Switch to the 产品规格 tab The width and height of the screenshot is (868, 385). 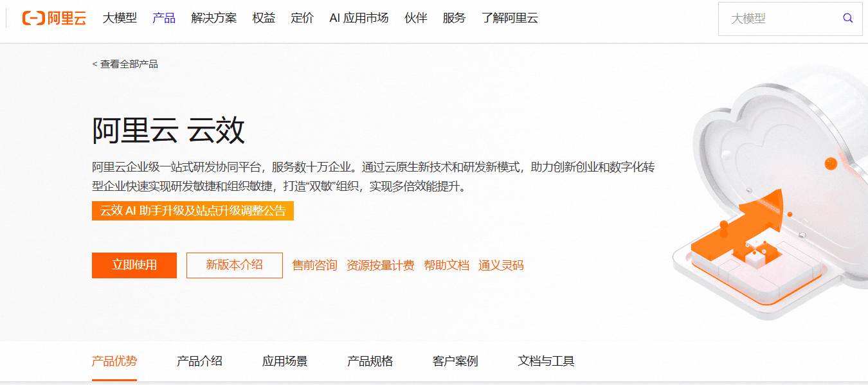coord(370,361)
